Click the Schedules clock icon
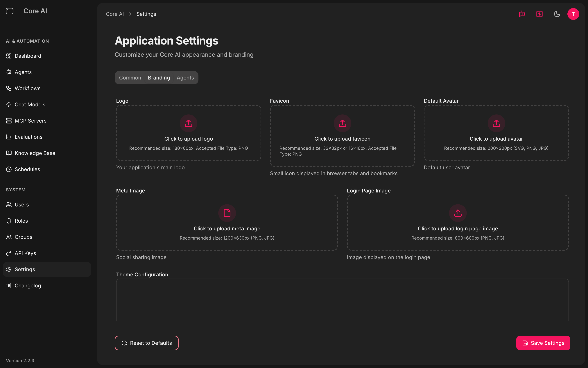Screen dimensions: 588x368 9,169
